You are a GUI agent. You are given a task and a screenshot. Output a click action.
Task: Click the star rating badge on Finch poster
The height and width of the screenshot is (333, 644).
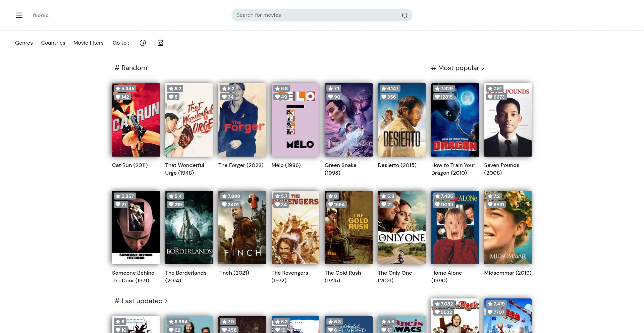[230, 196]
